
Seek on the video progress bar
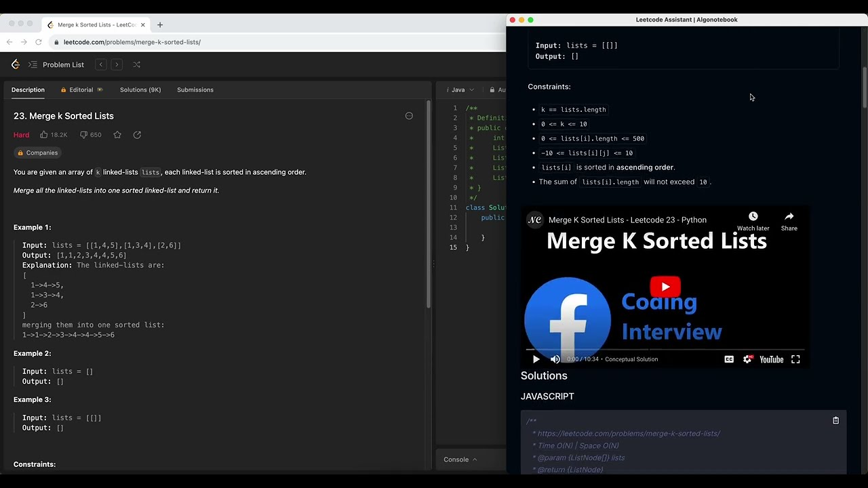[665, 349]
